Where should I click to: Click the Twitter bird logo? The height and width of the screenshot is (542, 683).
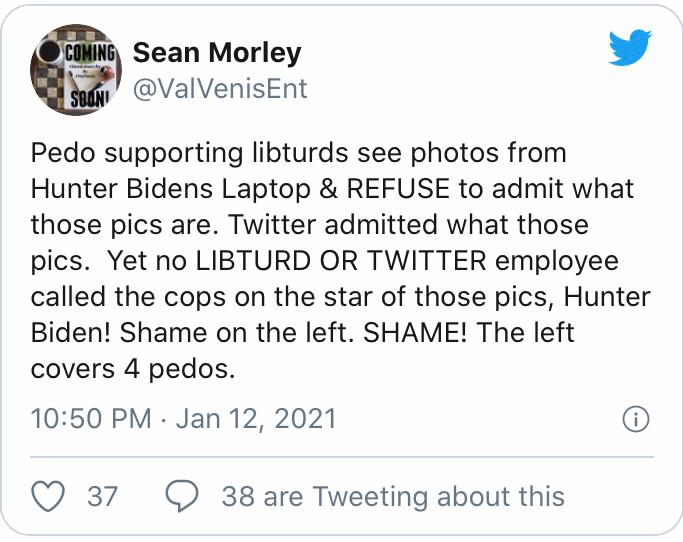(x=630, y=47)
